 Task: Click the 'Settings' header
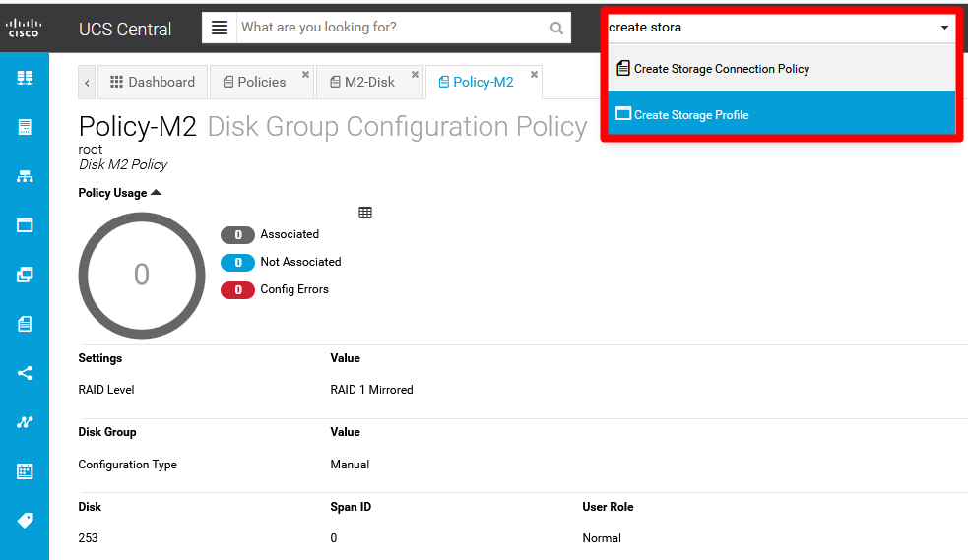tap(100, 358)
